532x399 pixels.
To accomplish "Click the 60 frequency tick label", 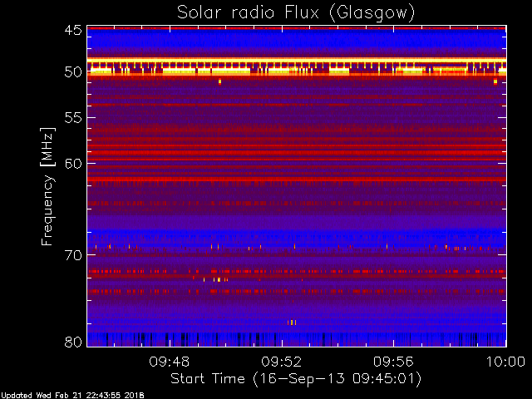I will pyautogui.click(x=73, y=163).
